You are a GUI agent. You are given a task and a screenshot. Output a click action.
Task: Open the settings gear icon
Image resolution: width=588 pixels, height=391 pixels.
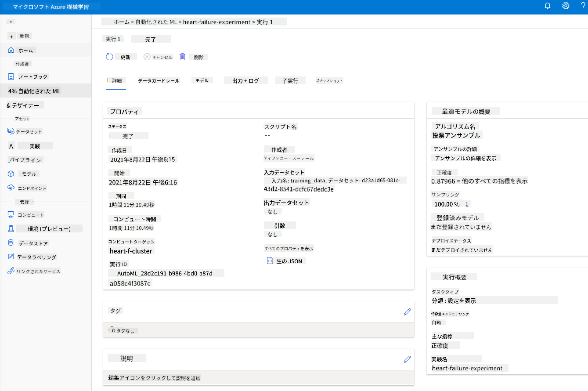click(566, 6)
